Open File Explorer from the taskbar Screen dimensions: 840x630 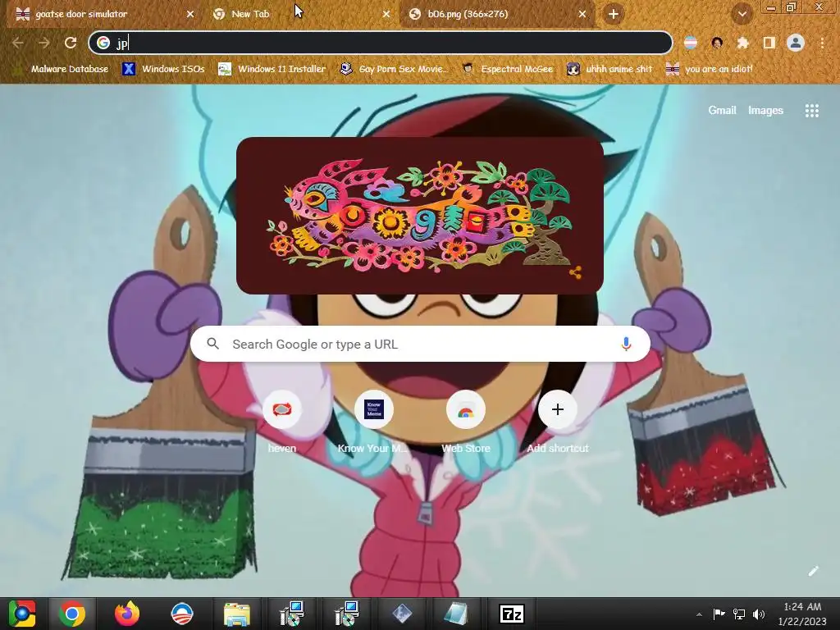click(x=237, y=614)
